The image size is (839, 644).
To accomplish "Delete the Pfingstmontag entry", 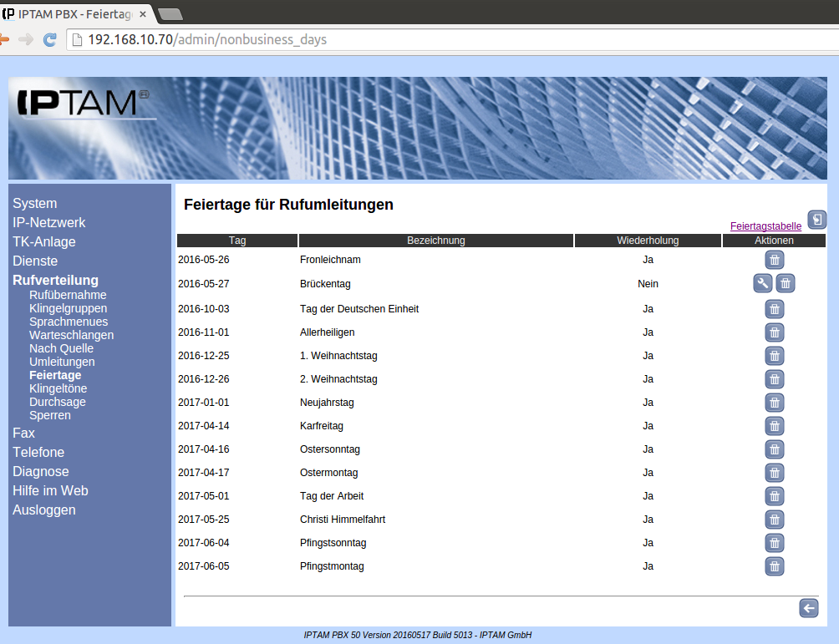I will tap(775, 566).
